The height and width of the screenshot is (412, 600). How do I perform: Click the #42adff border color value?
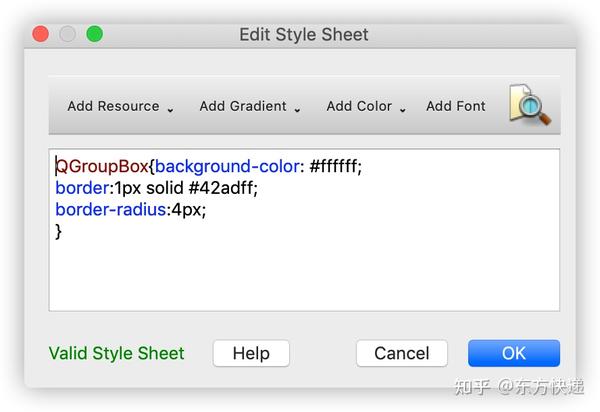pyautogui.click(x=222, y=188)
